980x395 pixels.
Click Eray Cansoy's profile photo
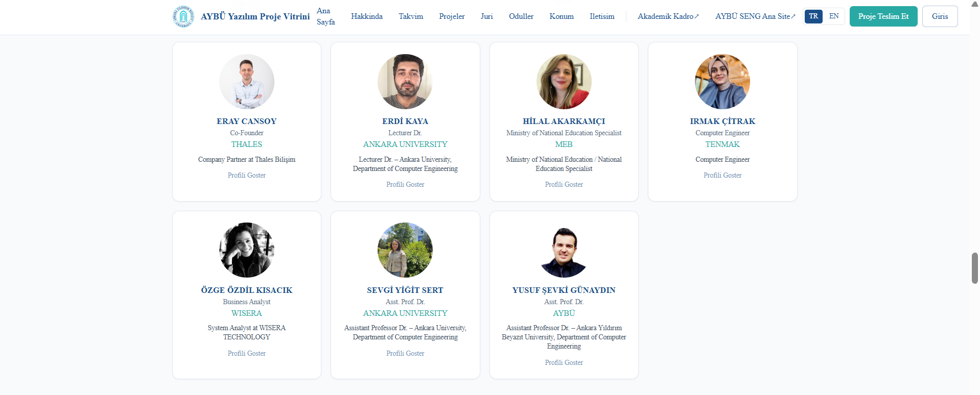pos(247,82)
